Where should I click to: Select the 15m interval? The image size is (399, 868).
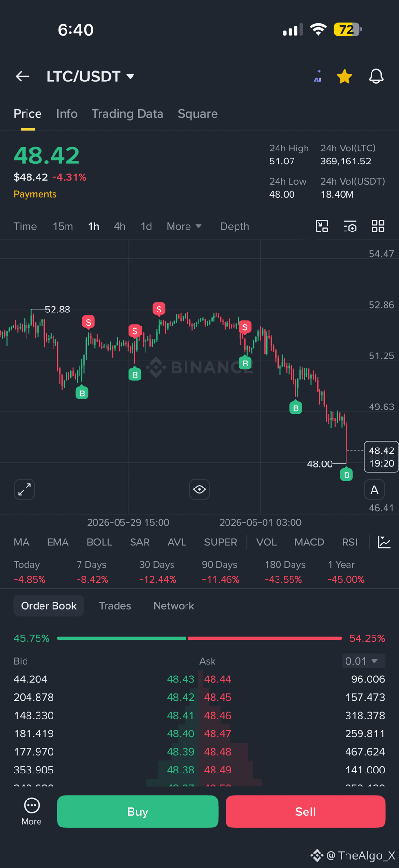tap(63, 226)
